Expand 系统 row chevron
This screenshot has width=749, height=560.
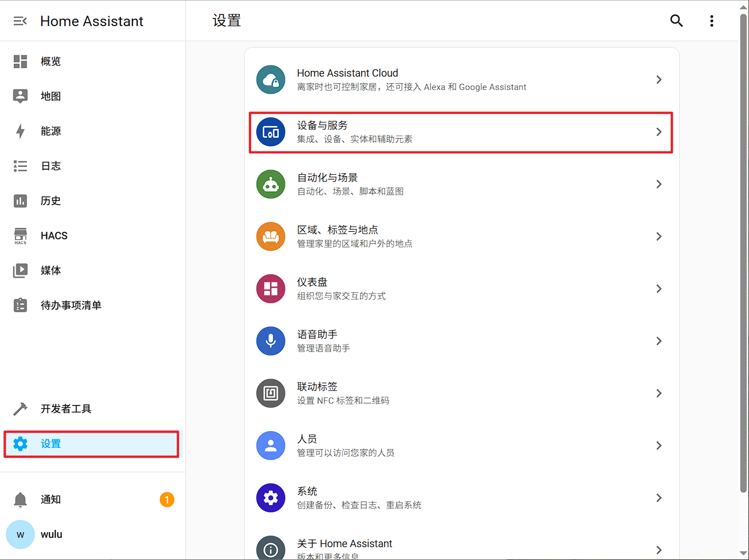coord(659,498)
